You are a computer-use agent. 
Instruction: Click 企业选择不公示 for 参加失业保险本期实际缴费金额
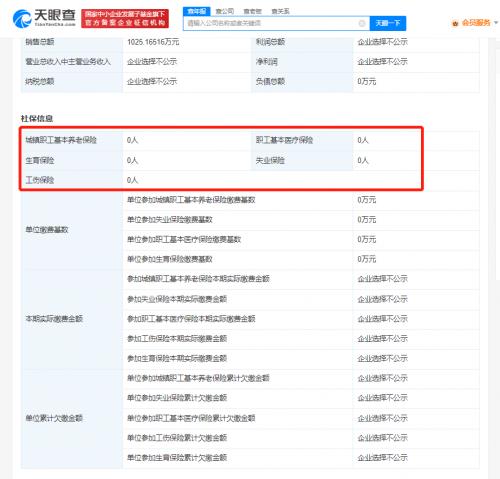point(382,299)
